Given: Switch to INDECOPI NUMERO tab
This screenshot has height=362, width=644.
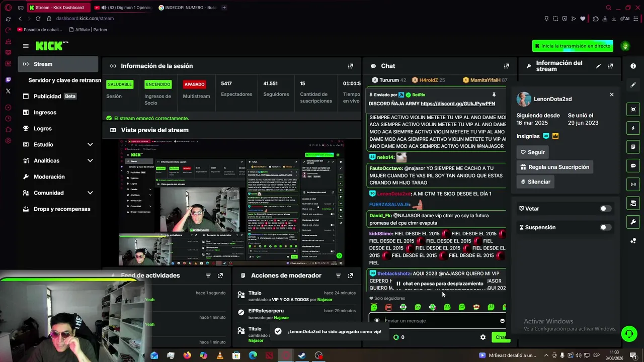Looking at the screenshot, I should (x=187, y=8).
